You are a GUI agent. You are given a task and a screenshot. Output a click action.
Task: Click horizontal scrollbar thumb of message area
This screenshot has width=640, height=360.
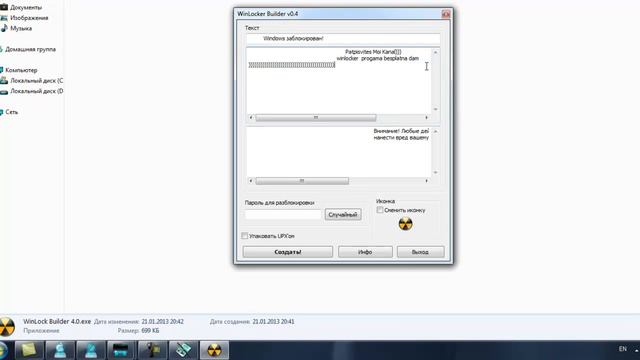coord(316,118)
